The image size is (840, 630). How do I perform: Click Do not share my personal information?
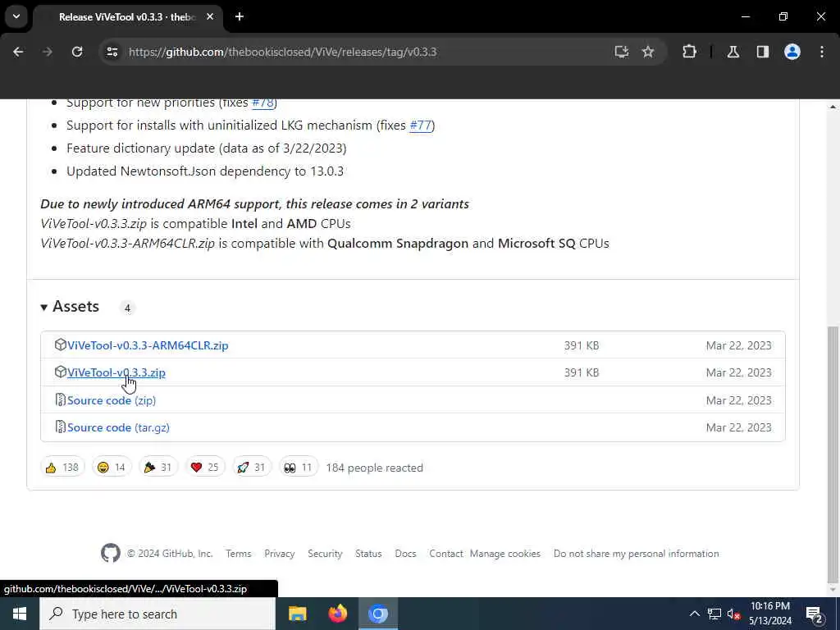click(x=636, y=554)
